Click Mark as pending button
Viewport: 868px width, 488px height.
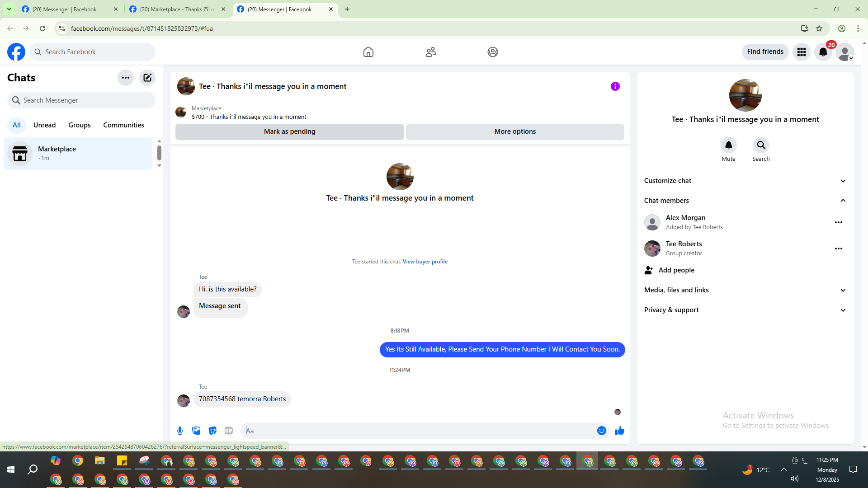point(290,131)
